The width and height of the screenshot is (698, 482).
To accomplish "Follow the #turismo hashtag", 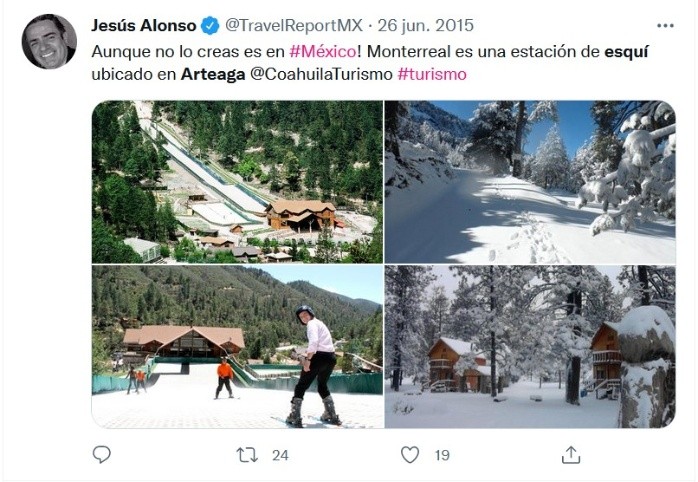I will click(x=432, y=74).
